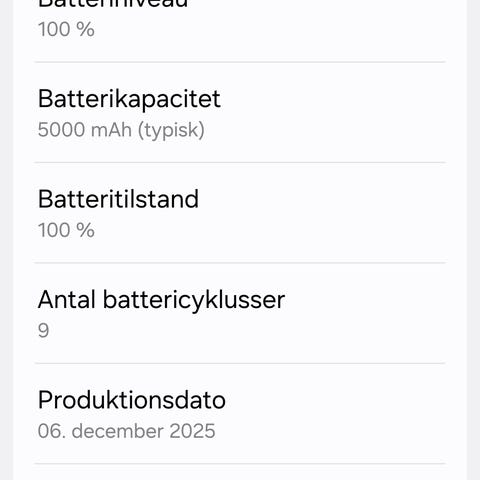Tap the Antal battericyklusser label
This screenshot has width=480, height=480.
[161, 300]
